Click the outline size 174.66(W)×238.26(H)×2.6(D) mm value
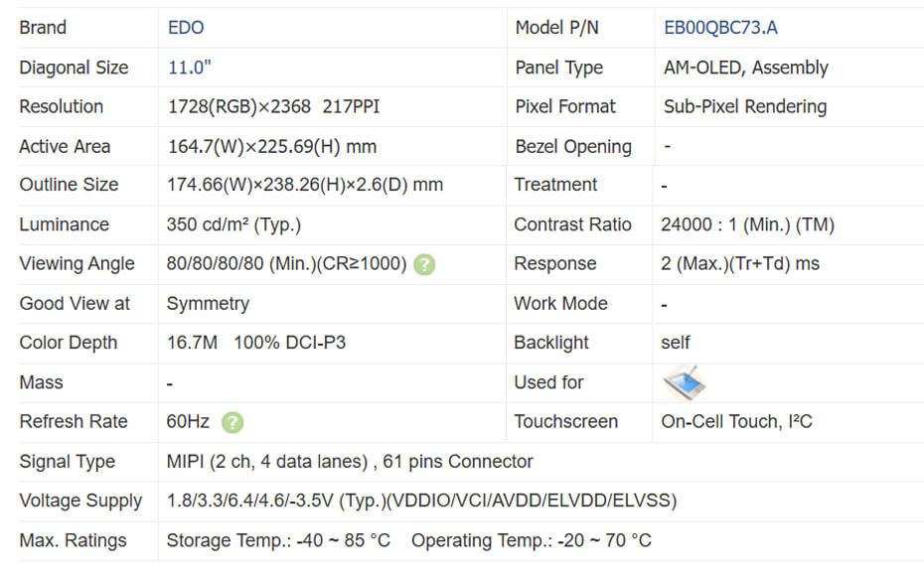924x579 pixels. point(304,185)
